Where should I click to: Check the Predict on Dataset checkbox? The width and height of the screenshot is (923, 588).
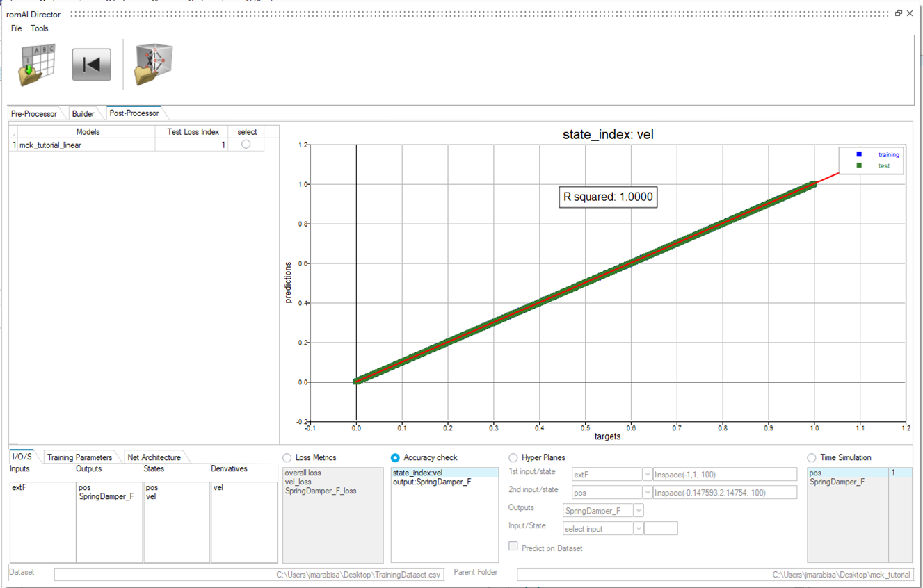point(513,547)
